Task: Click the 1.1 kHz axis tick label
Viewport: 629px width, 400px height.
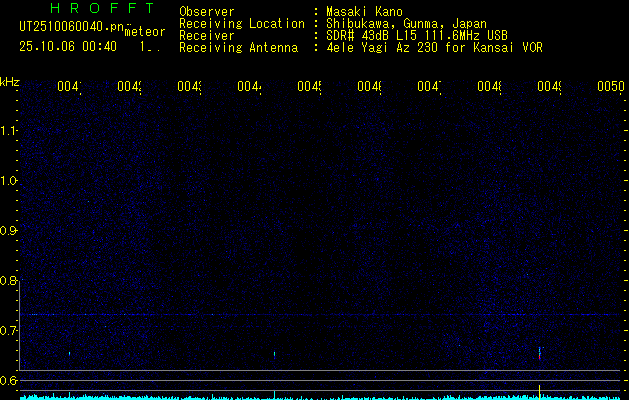Action: click(x=7, y=130)
